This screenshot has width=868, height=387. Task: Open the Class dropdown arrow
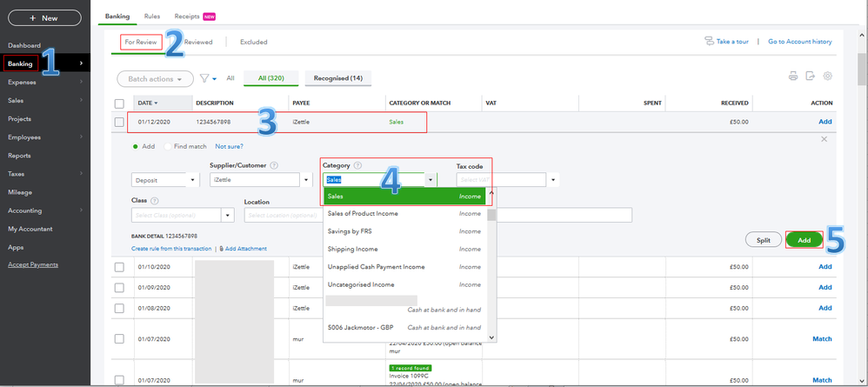[x=228, y=215]
